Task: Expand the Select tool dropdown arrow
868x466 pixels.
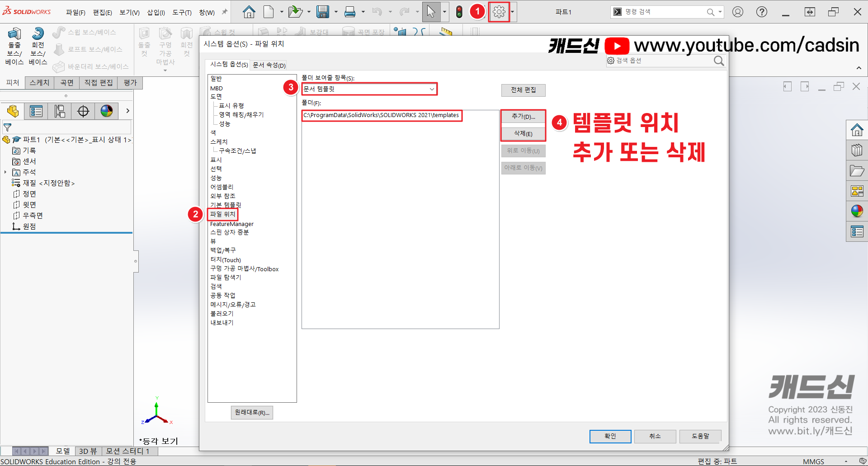Action: [x=444, y=12]
